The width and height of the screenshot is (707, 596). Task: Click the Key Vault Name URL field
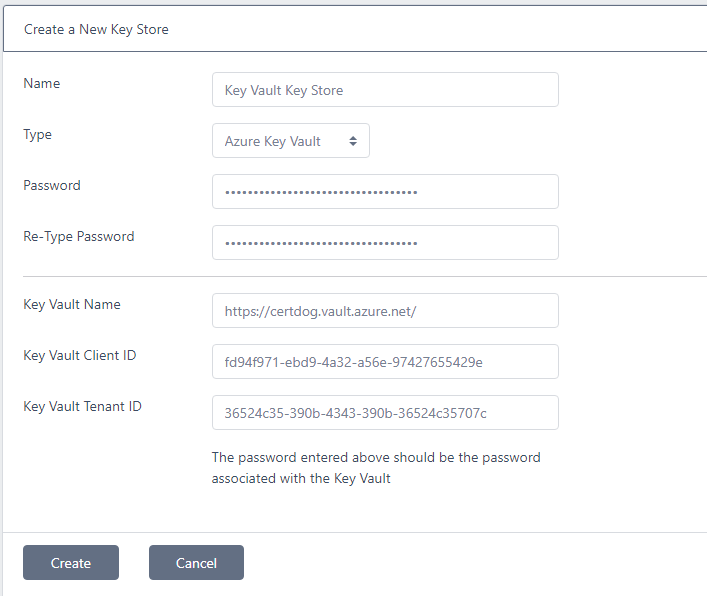click(x=385, y=311)
